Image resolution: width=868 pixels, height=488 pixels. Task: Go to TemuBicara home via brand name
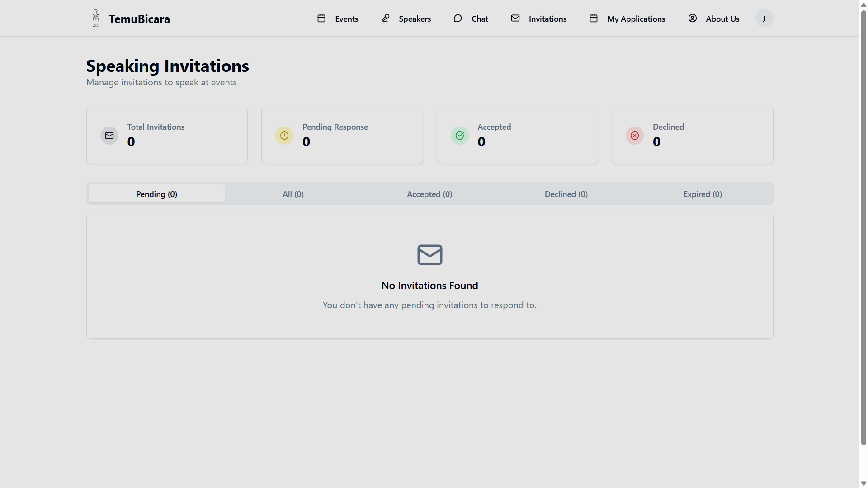(139, 19)
